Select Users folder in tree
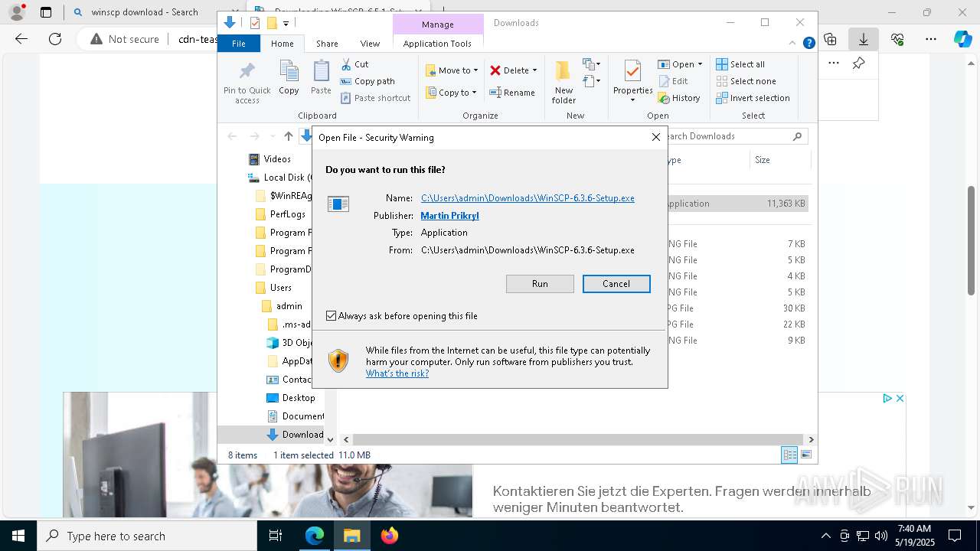Screen dimensions: 980x551 tap(280, 288)
